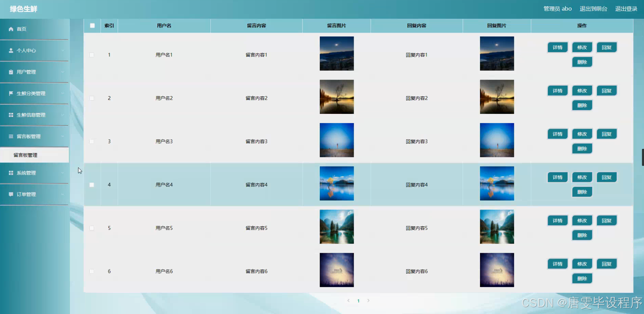The height and width of the screenshot is (314, 644).
Task: Click 修改 button for 用户名5
Action: pyautogui.click(x=582, y=221)
